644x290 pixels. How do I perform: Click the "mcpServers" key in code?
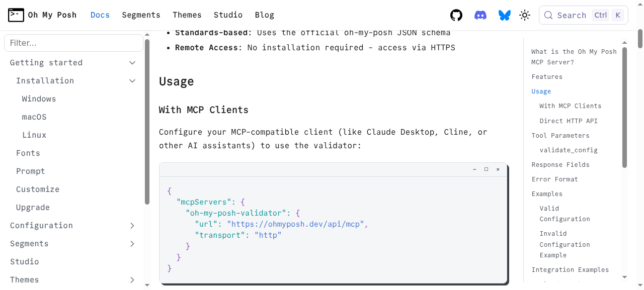tap(204, 202)
